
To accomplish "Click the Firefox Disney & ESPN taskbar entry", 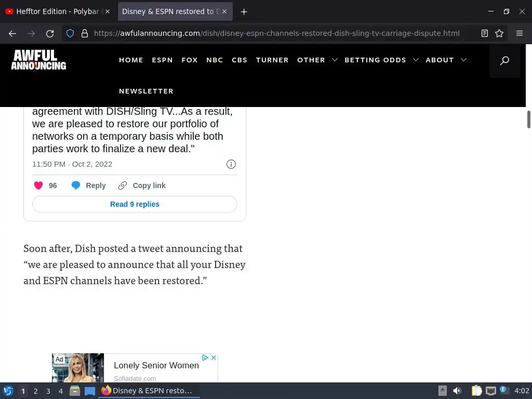I will [149, 391].
